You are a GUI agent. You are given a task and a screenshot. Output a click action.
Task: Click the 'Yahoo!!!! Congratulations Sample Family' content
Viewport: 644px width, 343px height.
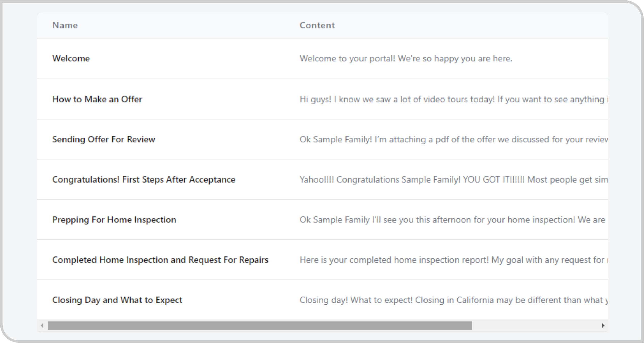[x=454, y=179]
